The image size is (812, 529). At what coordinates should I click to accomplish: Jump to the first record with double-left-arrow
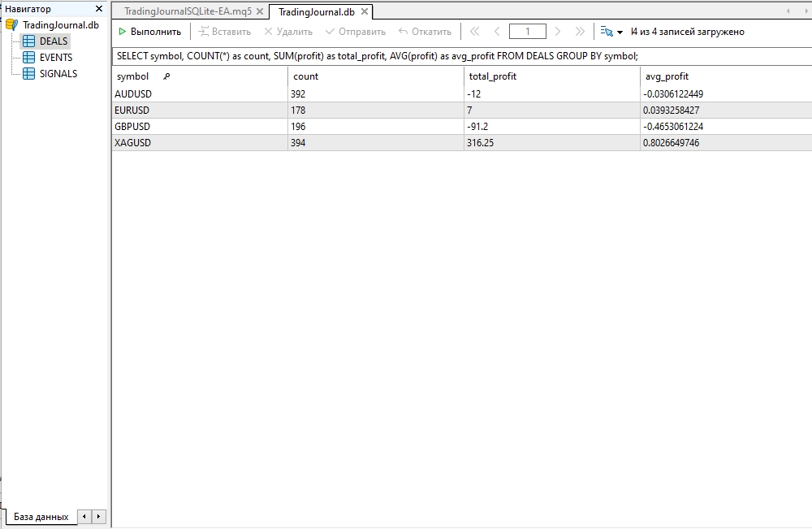[474, 31]
